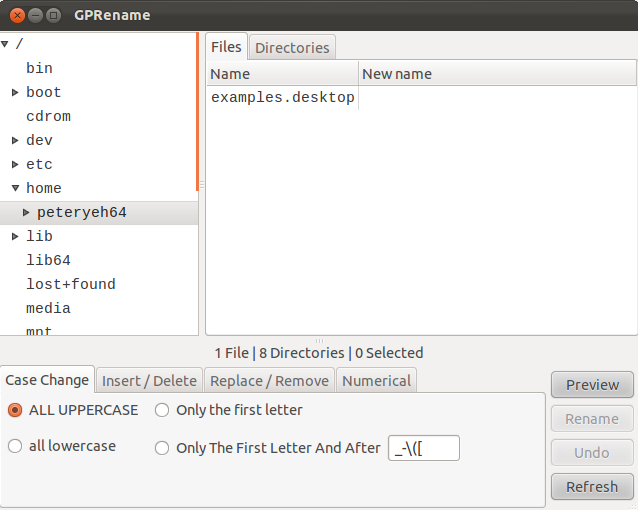This screenshot has width=638, height=510.
Task: Select the lib64 folder in tree
Action: [x=48, y=260]
